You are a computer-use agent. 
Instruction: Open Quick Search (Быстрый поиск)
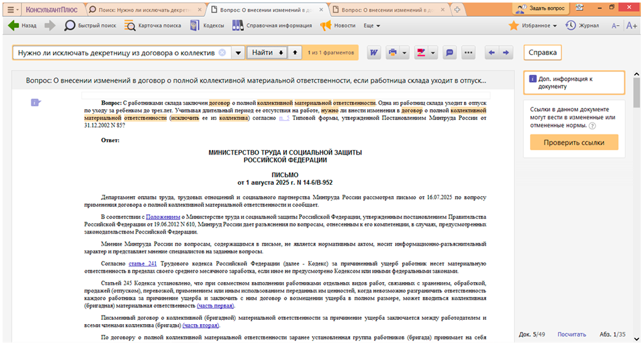(x=91, y=26)
